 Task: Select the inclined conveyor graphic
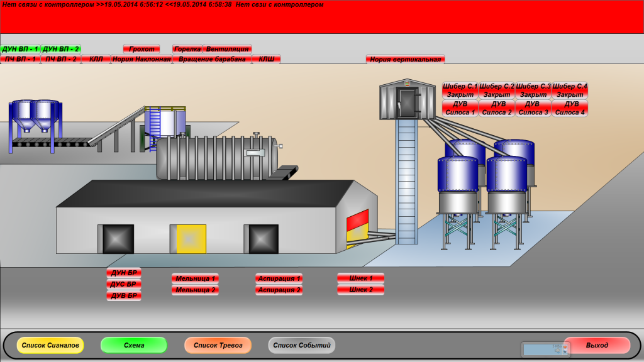(116, 127)
